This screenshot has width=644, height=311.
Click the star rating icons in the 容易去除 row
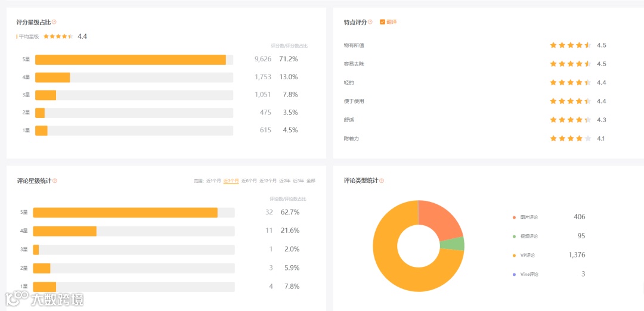pyautogui.click(x=571, y=64)
